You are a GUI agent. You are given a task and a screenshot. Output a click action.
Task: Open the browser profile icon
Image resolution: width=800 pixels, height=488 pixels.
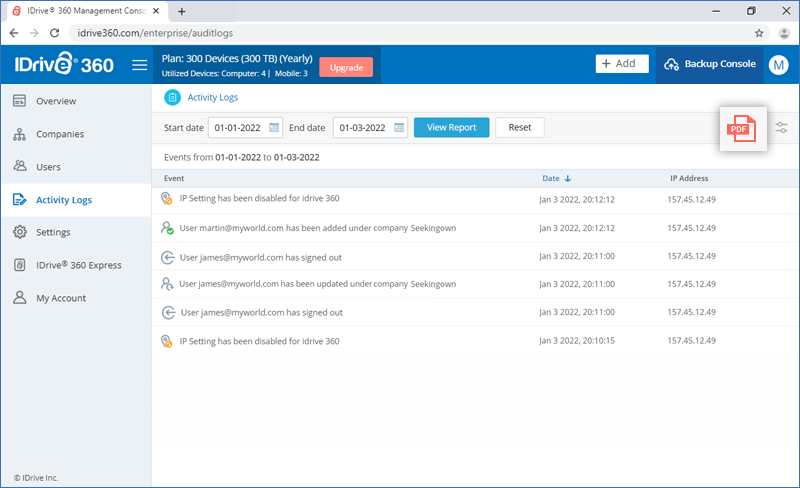(x=784, y=33)
